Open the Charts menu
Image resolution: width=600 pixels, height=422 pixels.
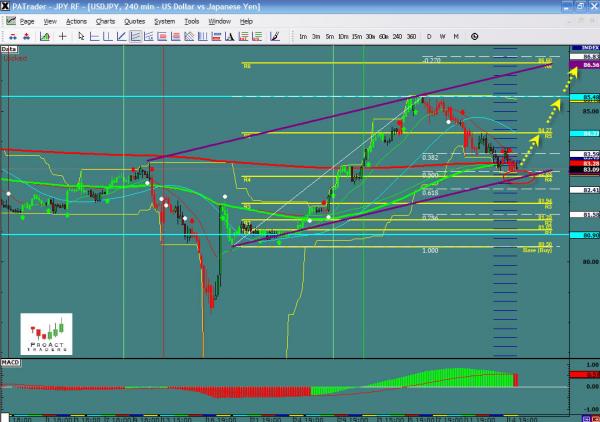105,20
